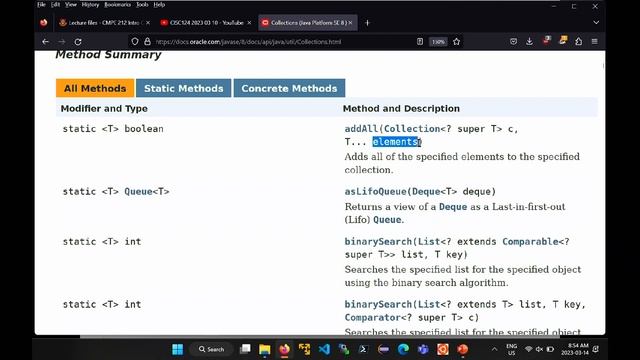Open the Ubuntu taskbar icon
This screenshot has width=640, height=360.
point(443,349)
